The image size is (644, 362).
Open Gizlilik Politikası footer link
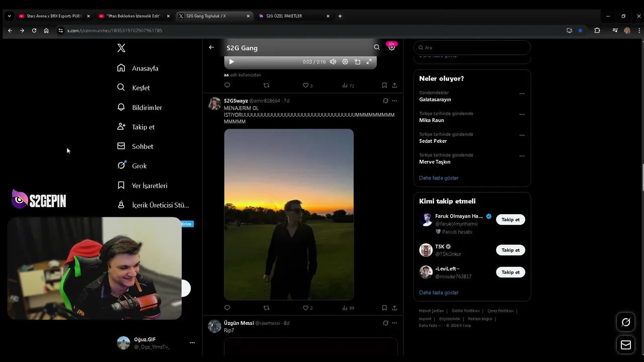(465, 311)
